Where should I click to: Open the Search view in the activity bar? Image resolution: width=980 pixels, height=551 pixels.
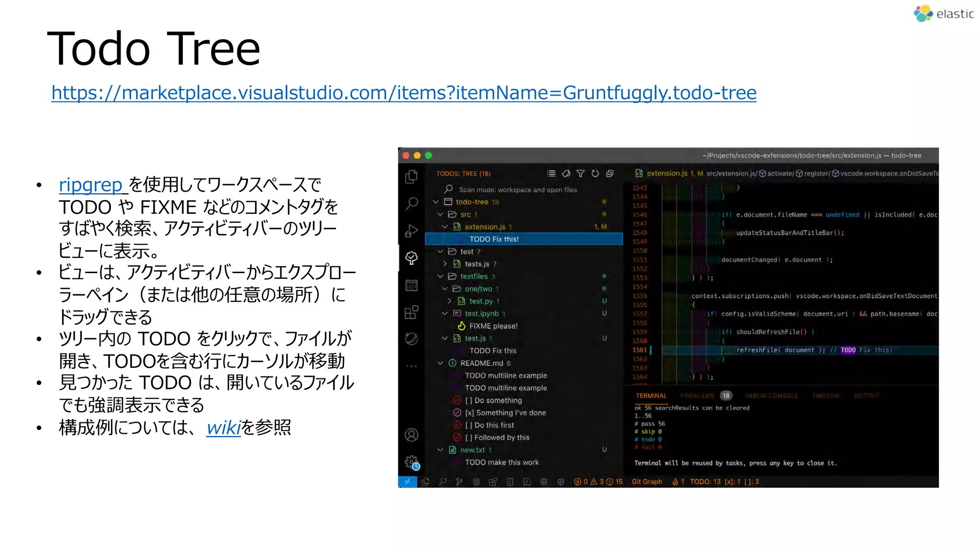412,204
